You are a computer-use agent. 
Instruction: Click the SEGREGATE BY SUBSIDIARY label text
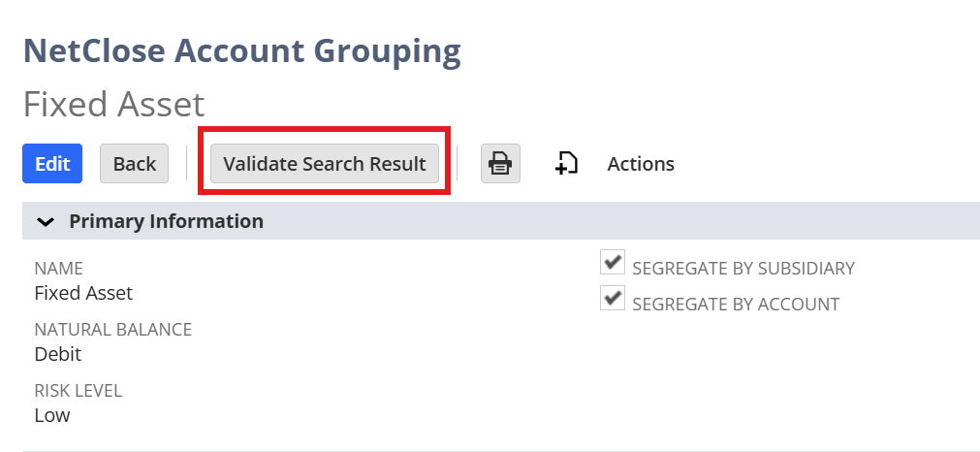[743, 269]
